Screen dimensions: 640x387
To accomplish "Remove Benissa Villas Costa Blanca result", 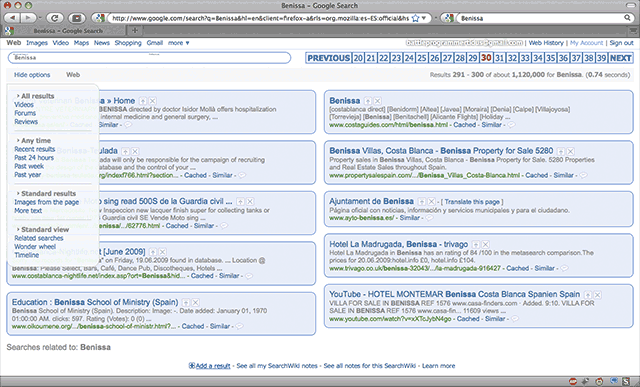I will [571, 151].
